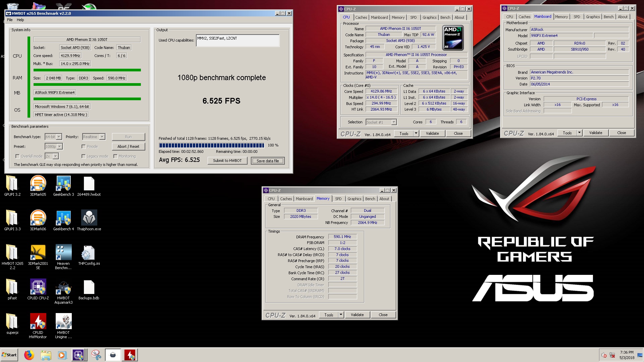644x362 pixels.
Task: Enable the Monitoring checkbox
Action: point(115,156)
